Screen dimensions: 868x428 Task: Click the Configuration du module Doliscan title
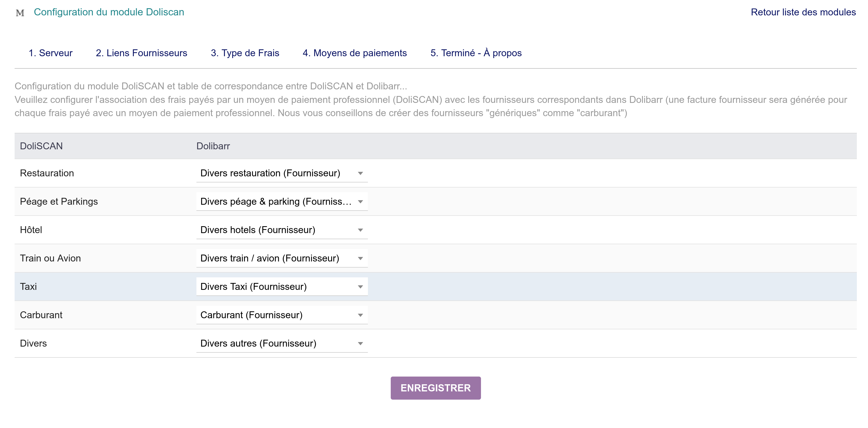coord(109,12)
